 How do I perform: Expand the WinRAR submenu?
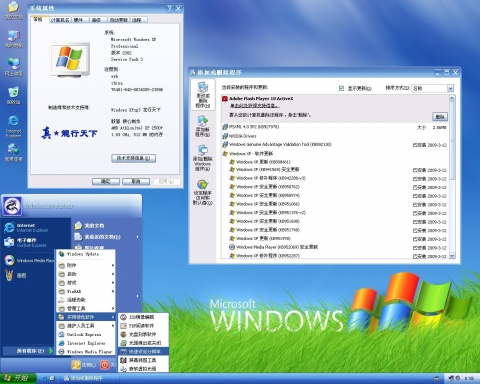pos(86,291)
